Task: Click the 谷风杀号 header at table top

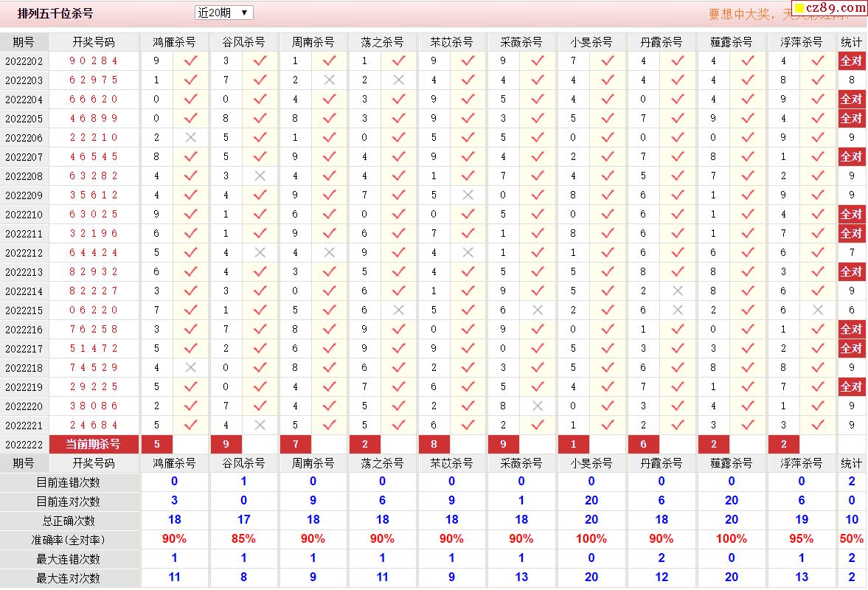Action: (x=243, y=42)
